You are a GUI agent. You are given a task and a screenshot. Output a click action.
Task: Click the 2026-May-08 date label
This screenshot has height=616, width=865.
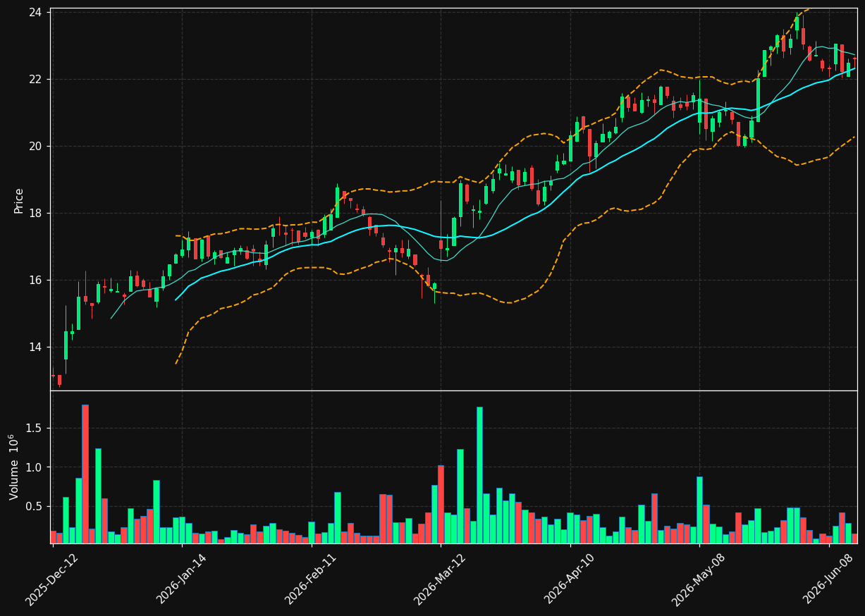coord(698,579)
